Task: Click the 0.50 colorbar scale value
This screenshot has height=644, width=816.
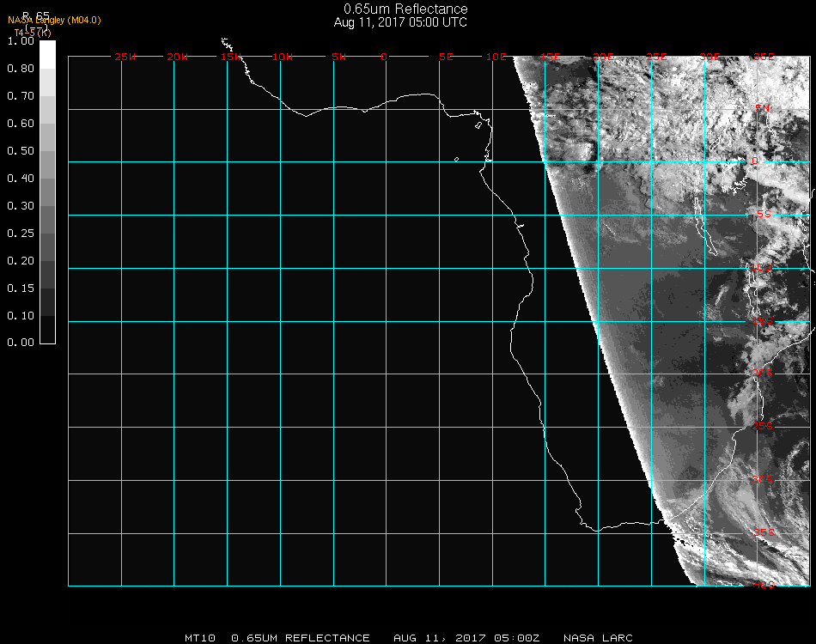Action: click(x=21, y=151)
